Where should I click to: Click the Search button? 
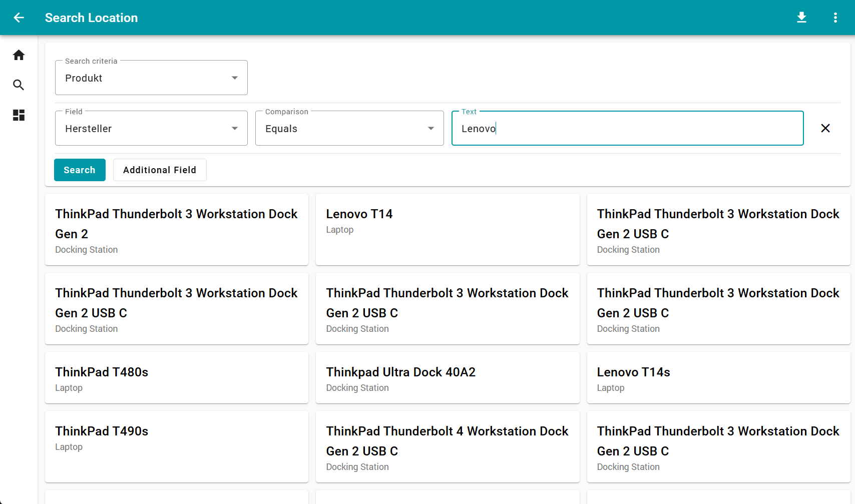tap(80, 170)
